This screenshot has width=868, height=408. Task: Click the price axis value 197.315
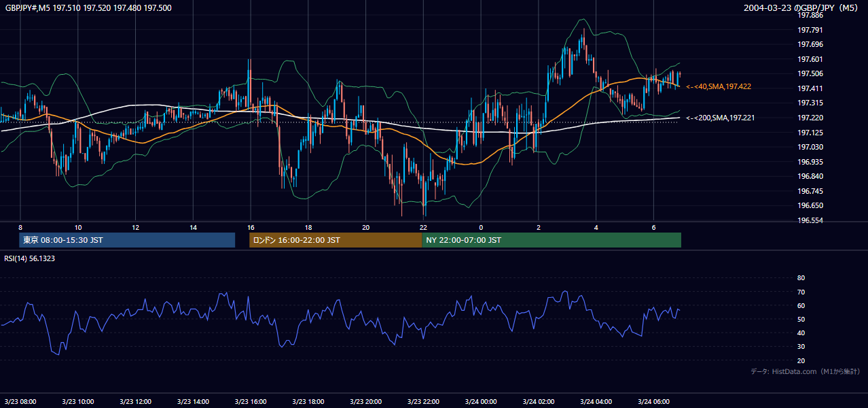click(810, 103)
